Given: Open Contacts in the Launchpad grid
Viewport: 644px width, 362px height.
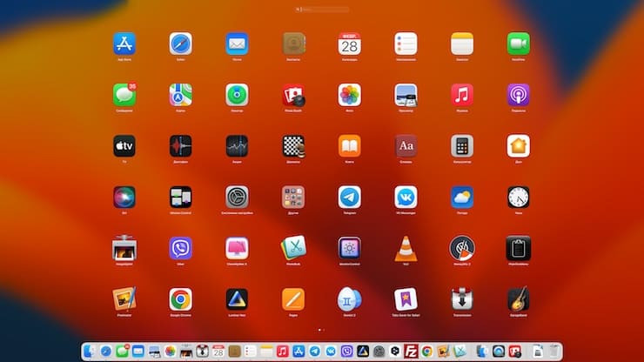Looking at the screenshot, I should tap(293, 44).
